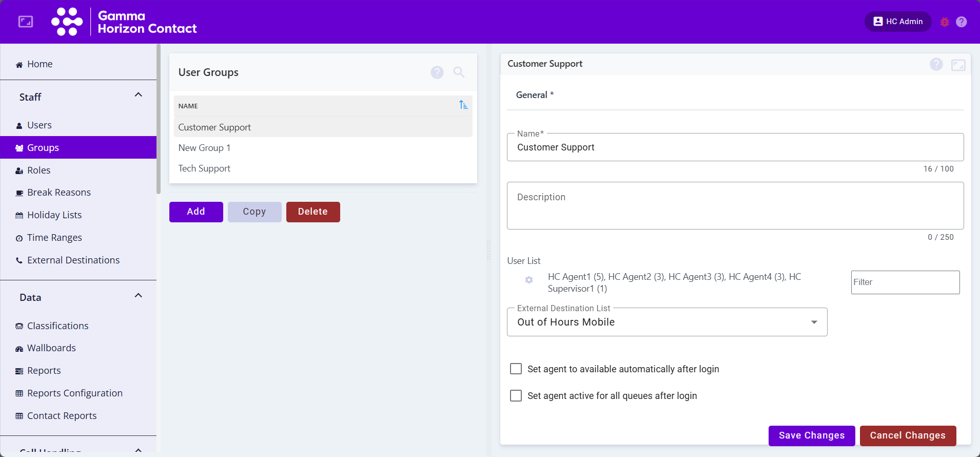Select Tech Support group row
The width and height of the screenshot is (980, 457).
[x=323, y=168]
